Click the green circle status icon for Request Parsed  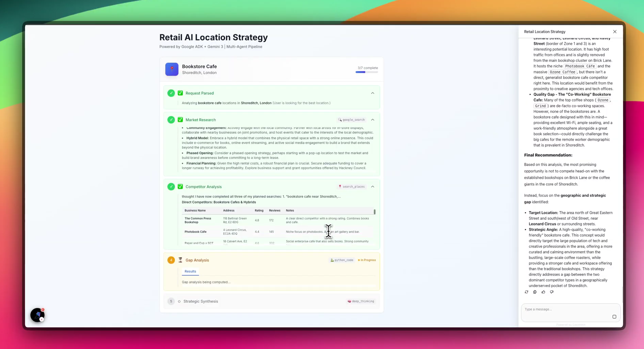[171, 93]
